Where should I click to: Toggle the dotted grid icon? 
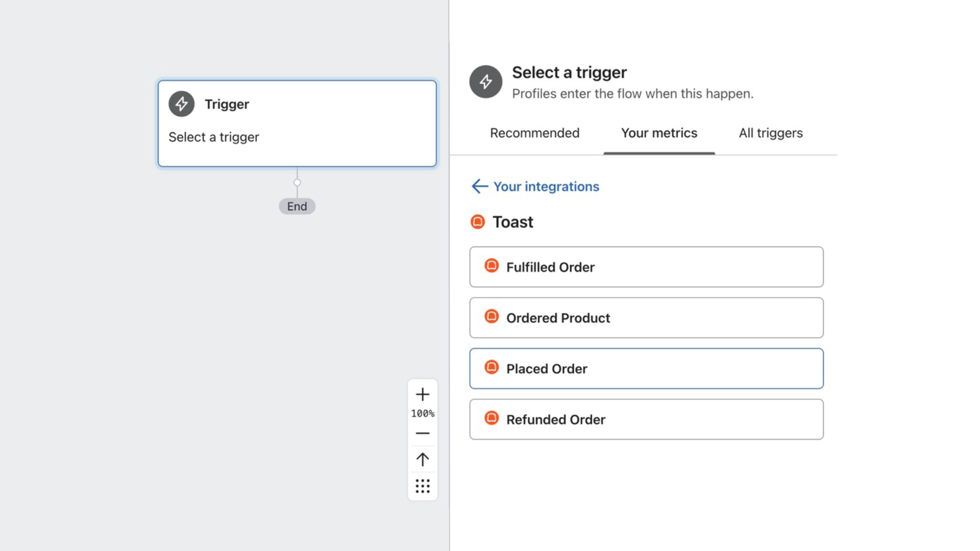(423, 486)
